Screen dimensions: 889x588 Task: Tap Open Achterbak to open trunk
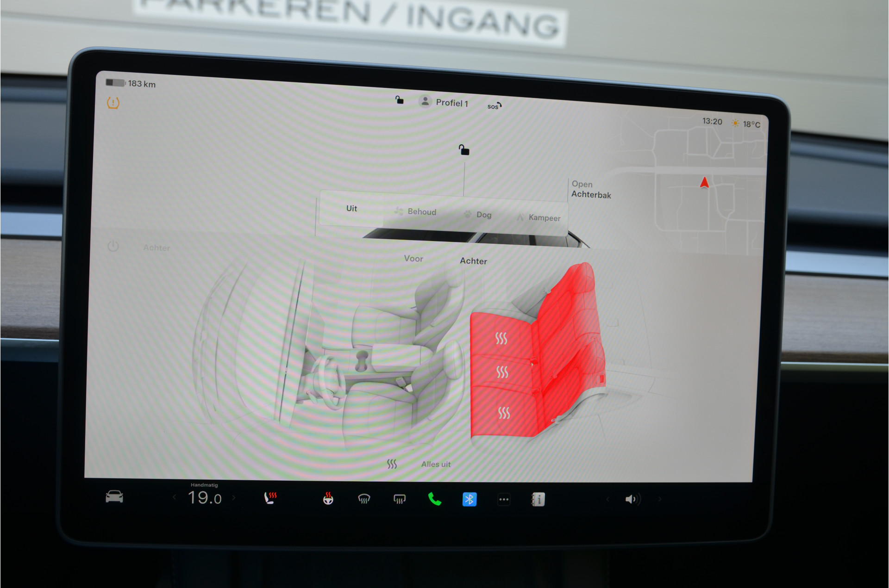tap(591, 189)
